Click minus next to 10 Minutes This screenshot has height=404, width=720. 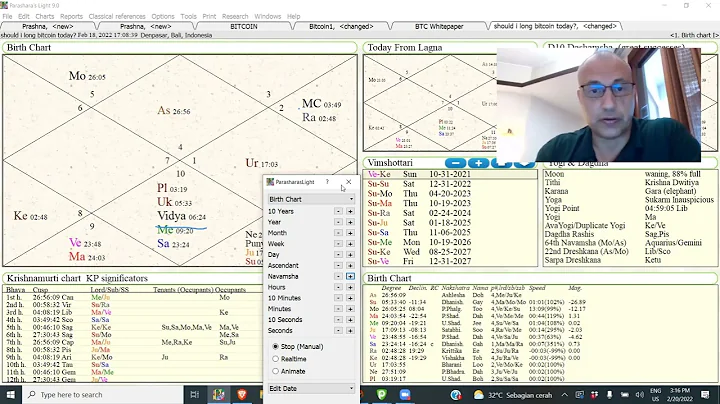point(338,298)
